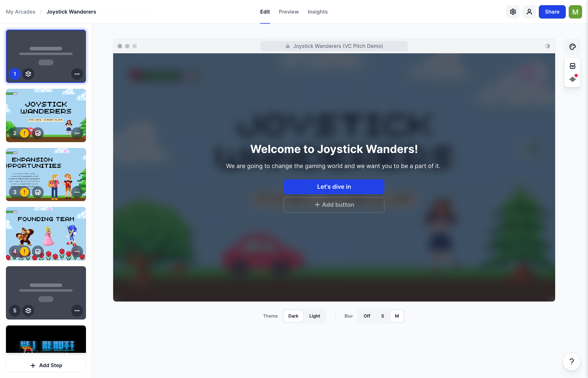
Task: Open overflow menu on slide 2
Action: pos(77,133)
